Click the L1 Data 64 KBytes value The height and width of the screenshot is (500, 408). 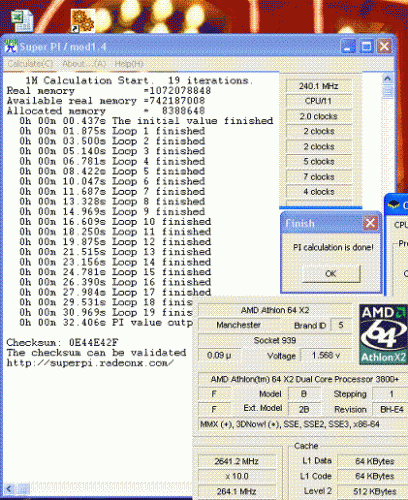(x=373, y=461)
